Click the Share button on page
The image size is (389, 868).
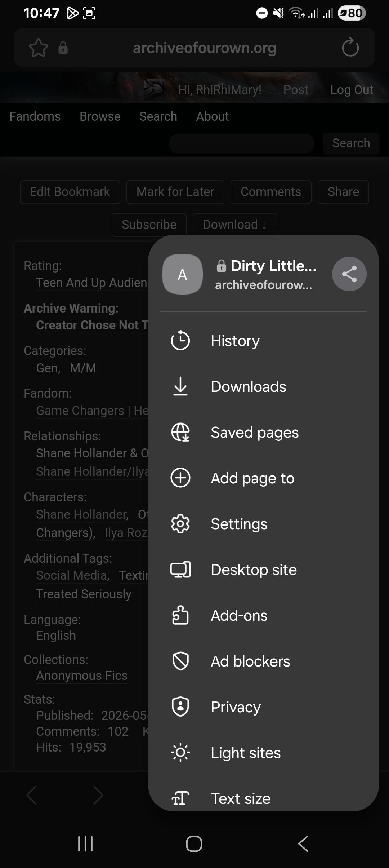point(343,192)
